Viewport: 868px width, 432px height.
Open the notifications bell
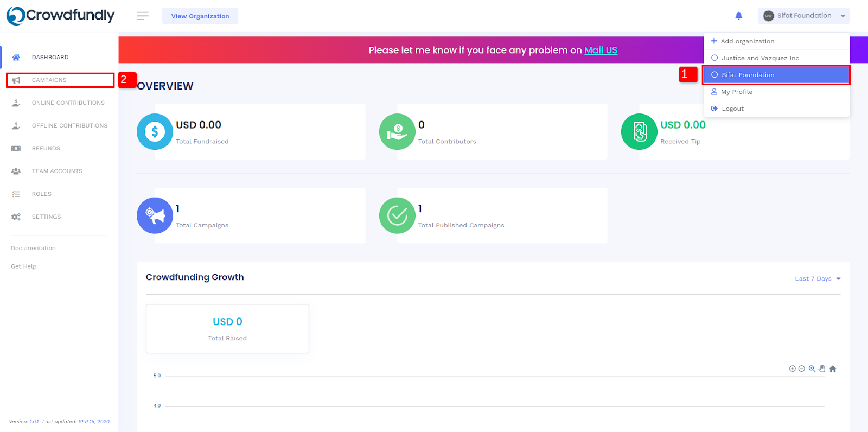point(738,16)
